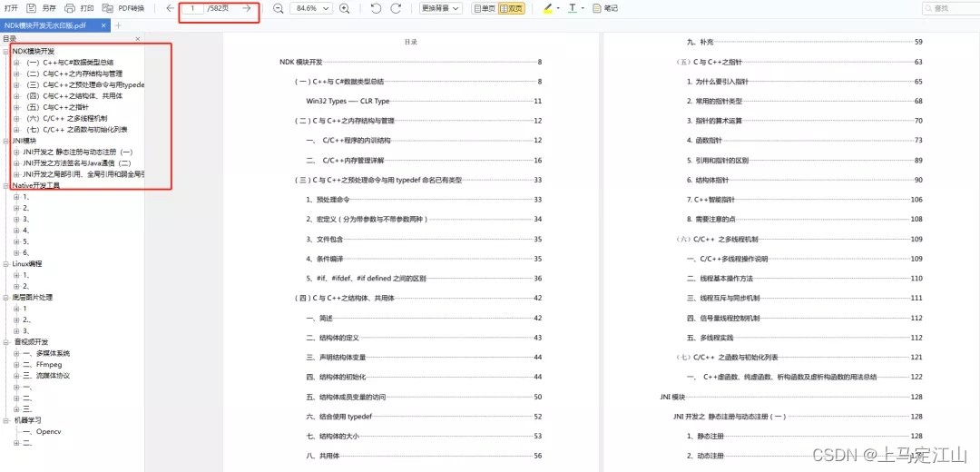The width and height of the screenshot is (980, 472).
Task: Open the highlighter color dropdown arrow
Action: [x=557, y=8]
